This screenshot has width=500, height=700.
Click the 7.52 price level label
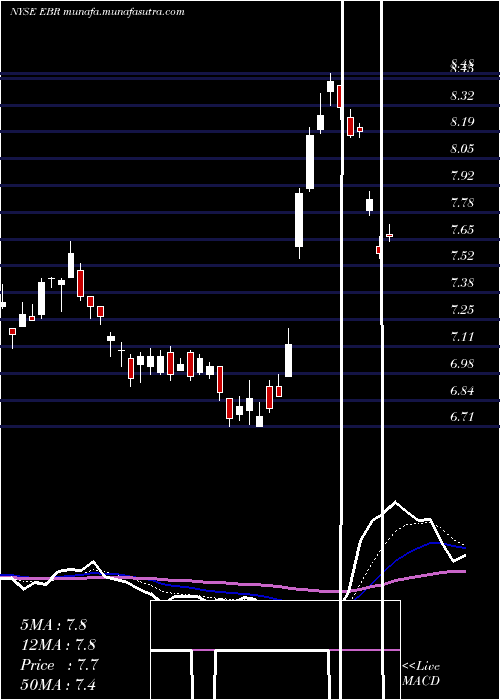pos(462,256)
